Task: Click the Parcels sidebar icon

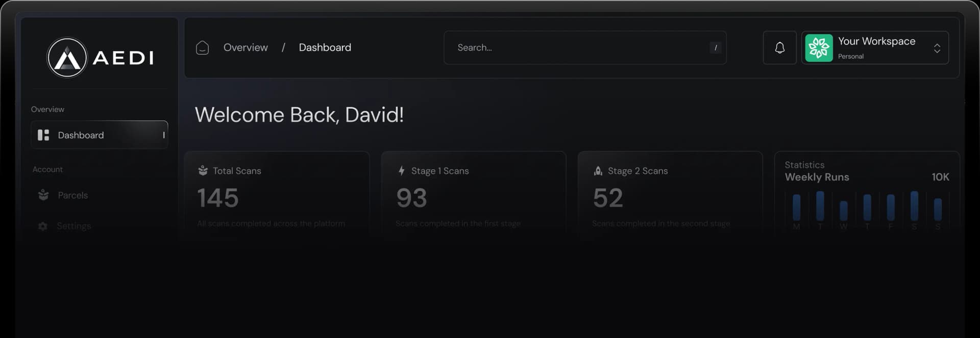Action: (43, 195)
